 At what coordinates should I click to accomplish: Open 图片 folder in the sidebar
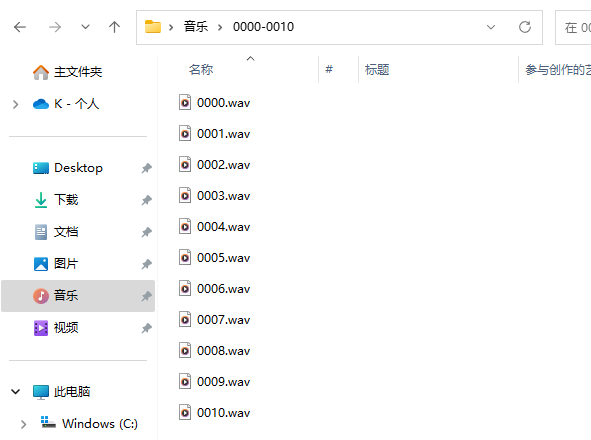tap(66, 264)
